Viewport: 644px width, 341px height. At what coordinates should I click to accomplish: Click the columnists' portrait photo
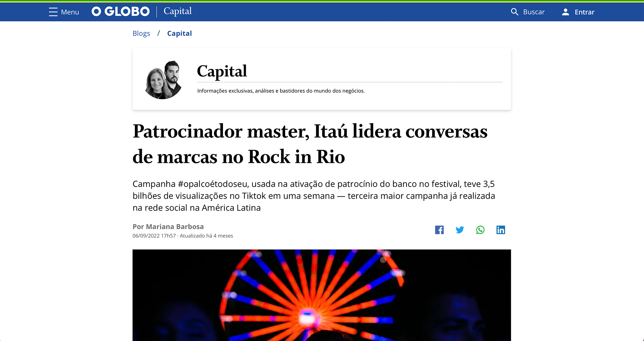pos(163,80)
